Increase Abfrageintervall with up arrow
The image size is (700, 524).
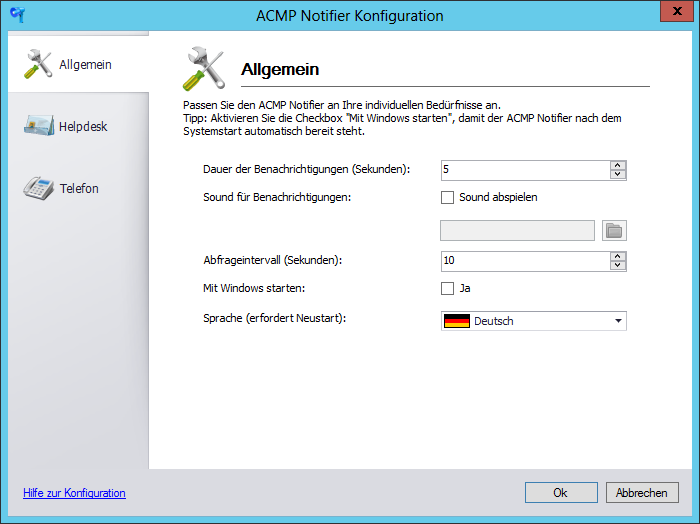tap(618, 257)
